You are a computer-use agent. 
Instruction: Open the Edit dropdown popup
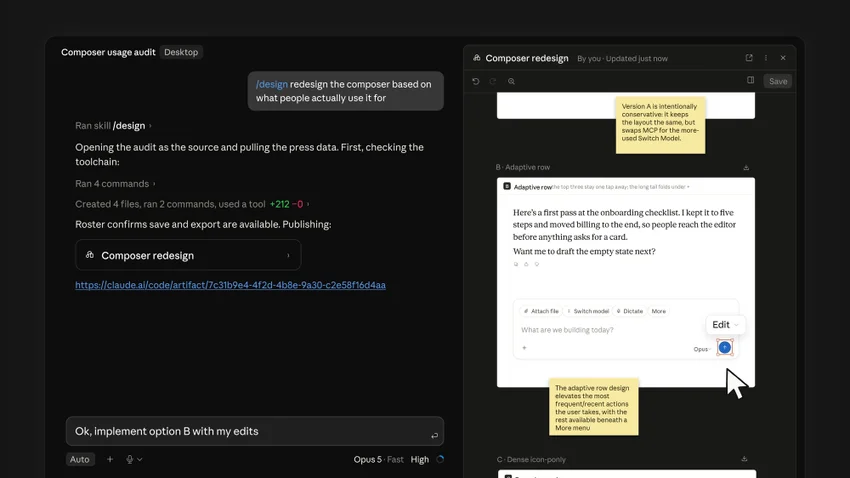pos(725,325)
